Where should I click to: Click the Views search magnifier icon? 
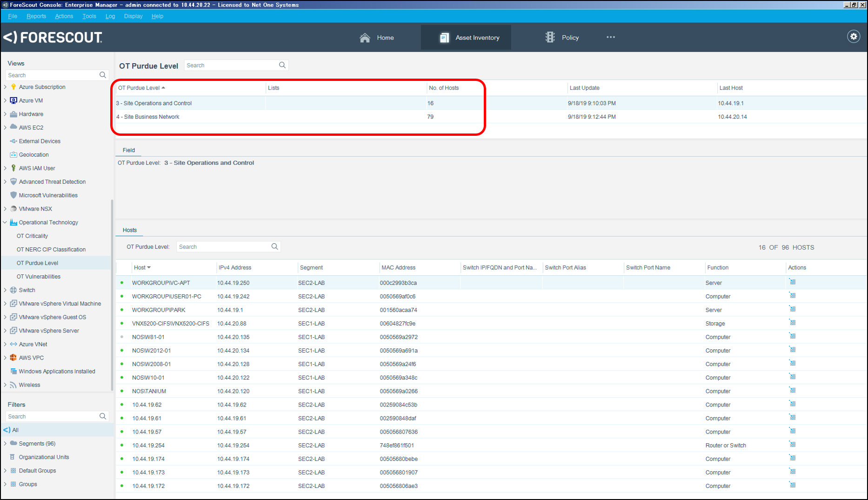[x=103, y=75]
